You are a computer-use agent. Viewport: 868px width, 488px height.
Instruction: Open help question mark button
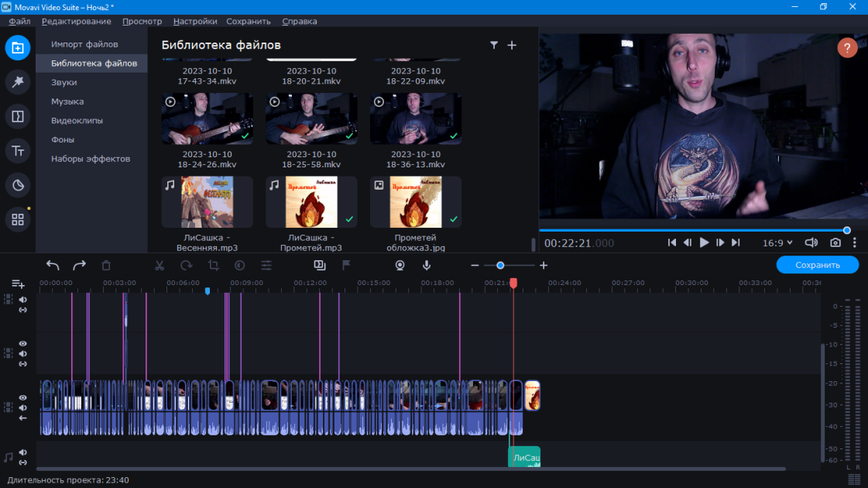pos(847,48)
